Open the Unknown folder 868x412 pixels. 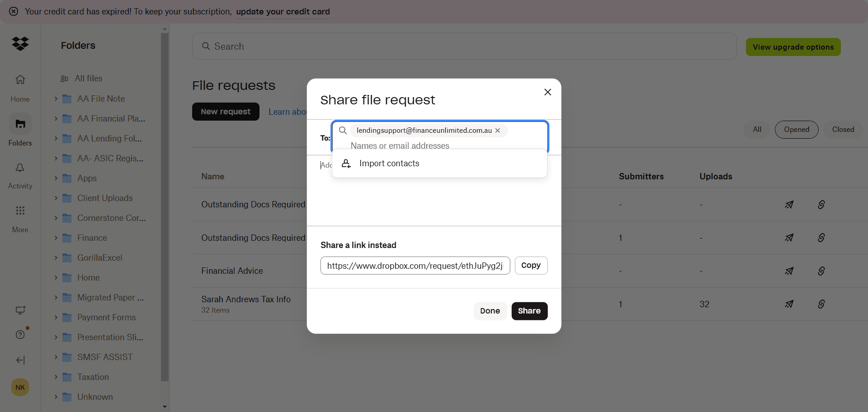95,397
